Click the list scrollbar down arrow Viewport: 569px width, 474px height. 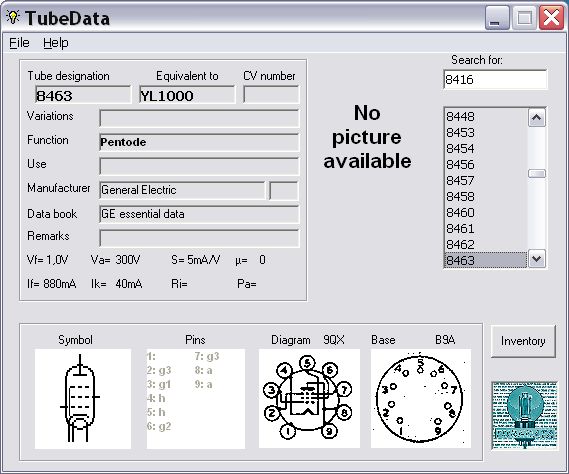tap(537, 259)
